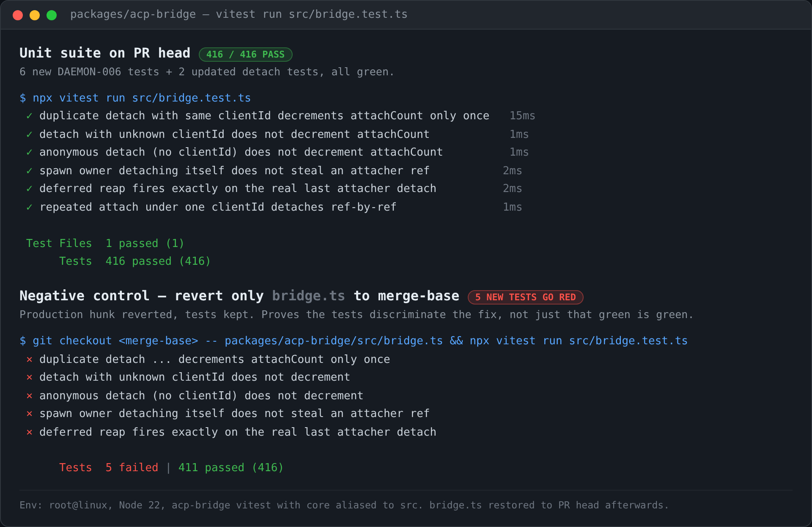Click the green checkmark beside duplicate detach test
Screen dimensions: 812x527
click(29, 116)
